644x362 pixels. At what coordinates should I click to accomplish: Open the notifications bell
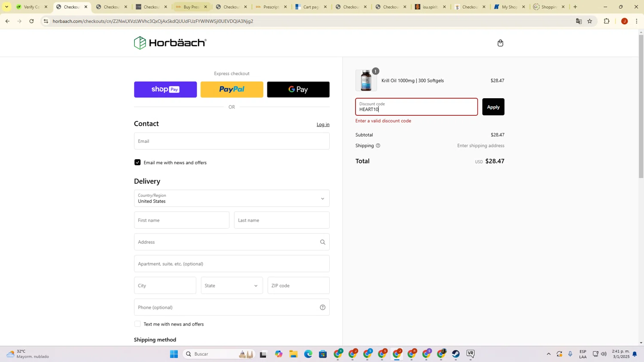(x=635, y=354)
